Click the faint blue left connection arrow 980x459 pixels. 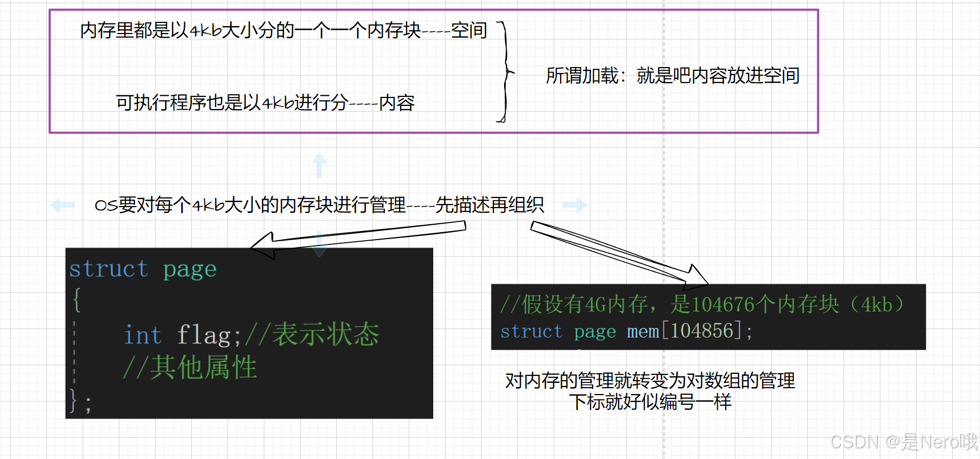(x=62, y=205)
